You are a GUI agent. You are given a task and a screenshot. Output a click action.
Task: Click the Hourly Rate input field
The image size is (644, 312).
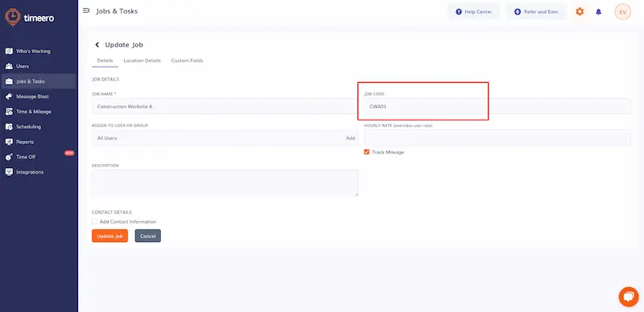coord(497,138)
